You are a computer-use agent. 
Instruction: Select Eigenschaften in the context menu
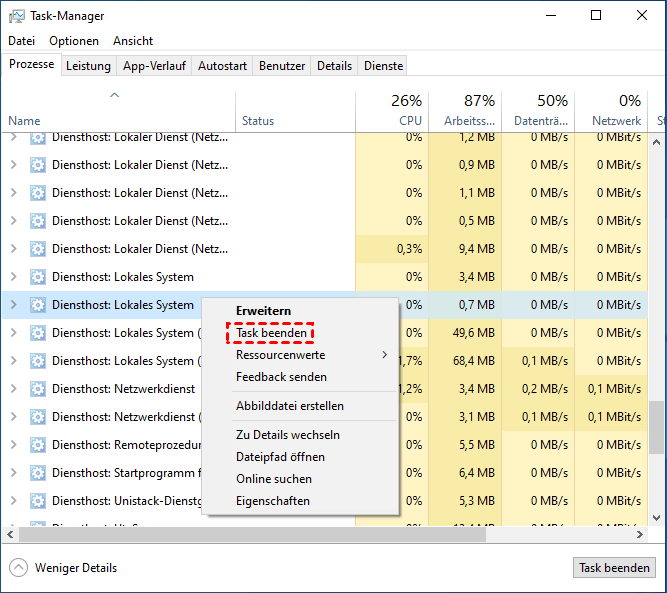click(273, 501)
